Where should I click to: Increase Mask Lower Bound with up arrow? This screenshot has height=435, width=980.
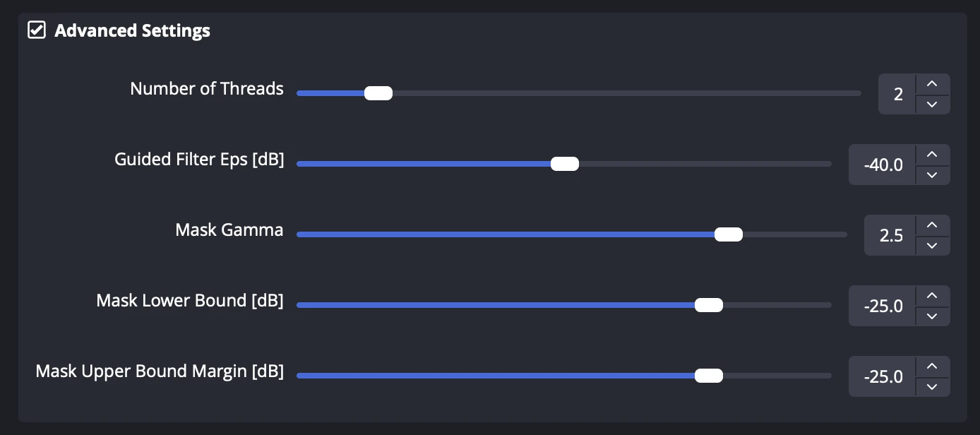[932, 296]
